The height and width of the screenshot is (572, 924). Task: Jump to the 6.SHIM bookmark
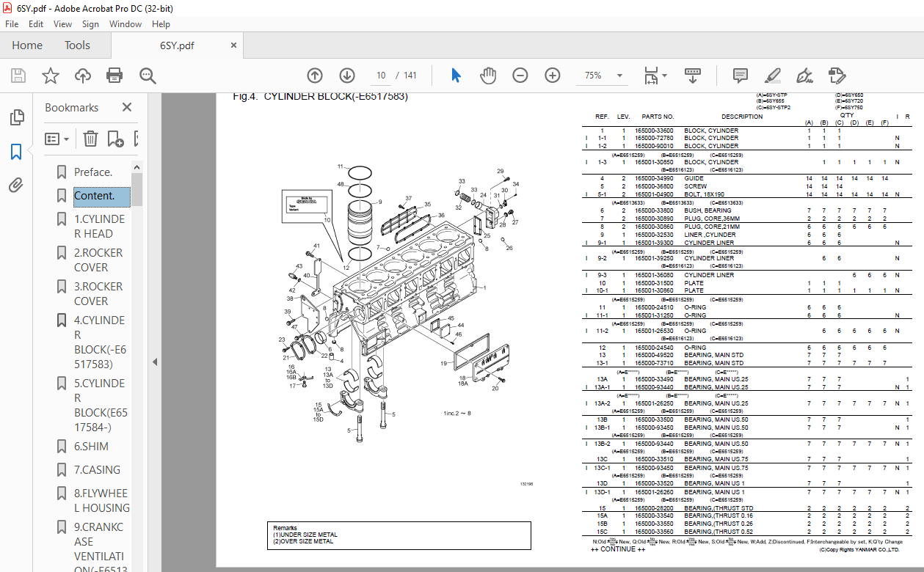[91, 447]
